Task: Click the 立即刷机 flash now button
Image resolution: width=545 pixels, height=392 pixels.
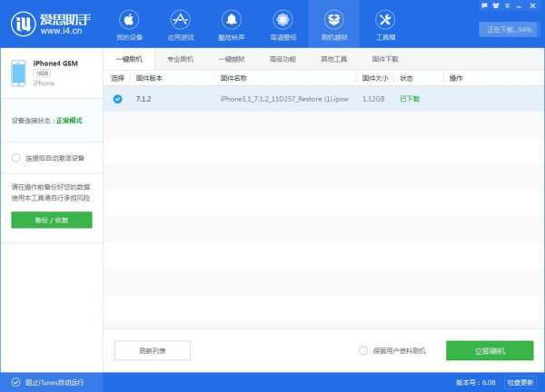Action: tap(490, 350)
